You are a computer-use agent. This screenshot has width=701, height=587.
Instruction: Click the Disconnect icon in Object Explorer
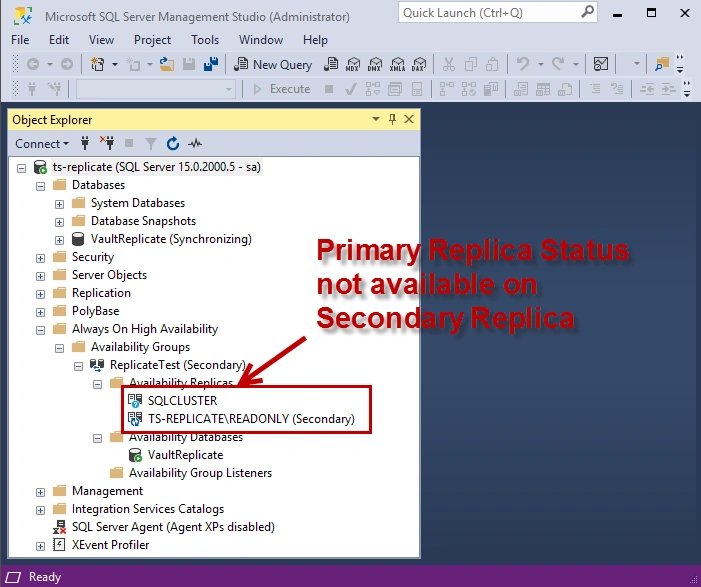107,144
